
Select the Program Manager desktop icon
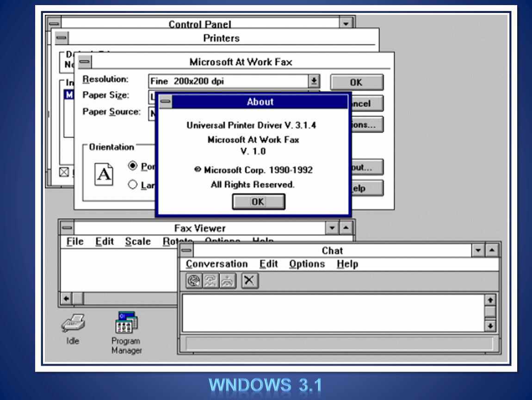pos(126,332)
